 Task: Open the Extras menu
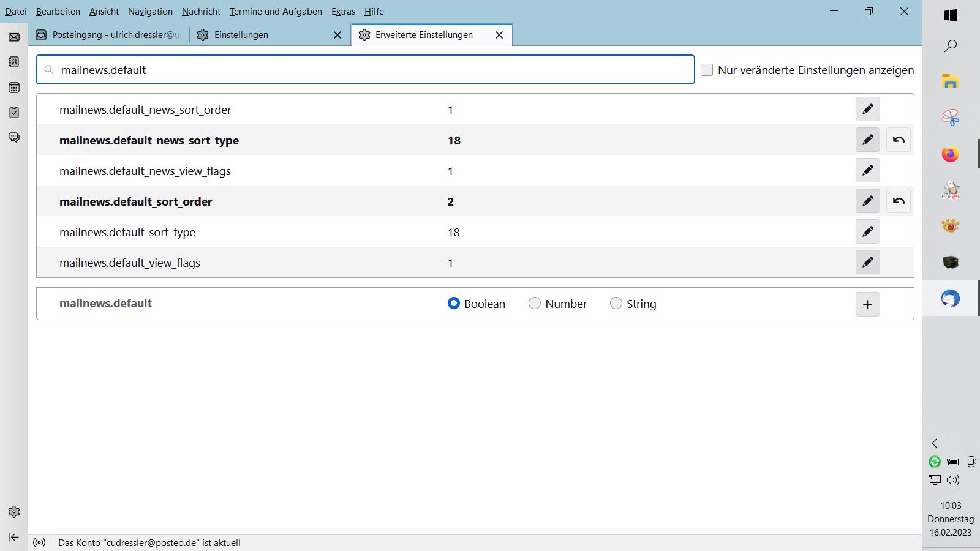click(343, 12)
